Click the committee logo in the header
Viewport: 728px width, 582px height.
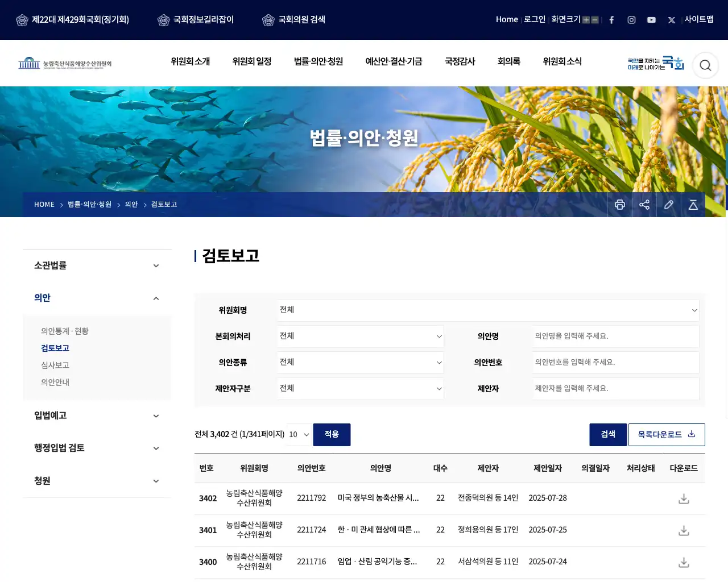pos(65,63)
